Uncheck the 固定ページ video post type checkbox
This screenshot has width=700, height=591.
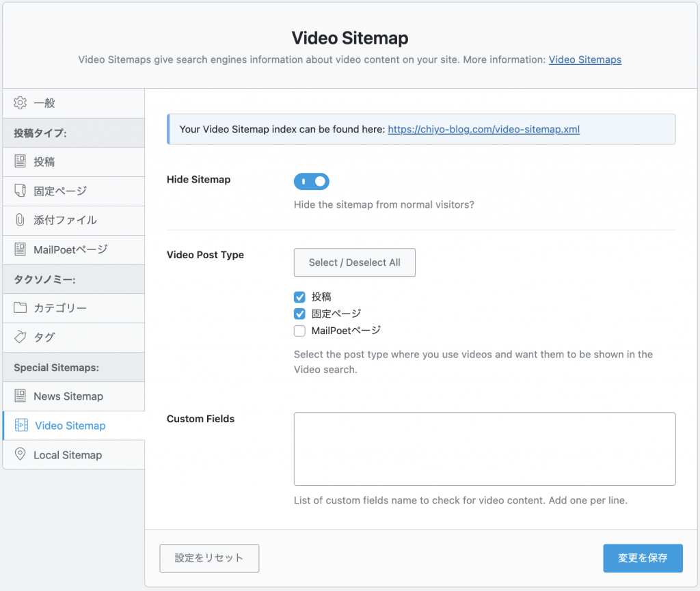tap(299, 314)
